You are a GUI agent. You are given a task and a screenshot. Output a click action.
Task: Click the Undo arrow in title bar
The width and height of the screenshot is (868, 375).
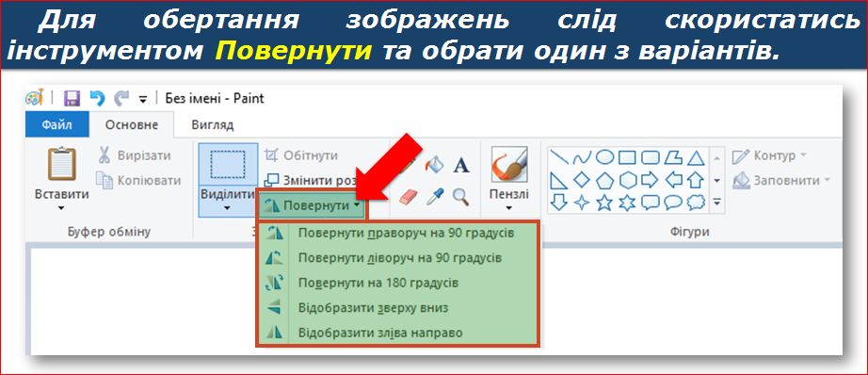click(97, 99)
